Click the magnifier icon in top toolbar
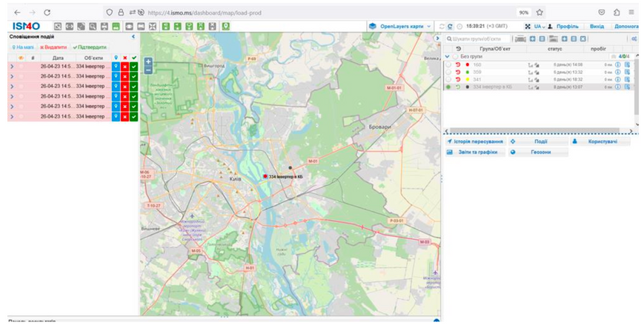 93,26
